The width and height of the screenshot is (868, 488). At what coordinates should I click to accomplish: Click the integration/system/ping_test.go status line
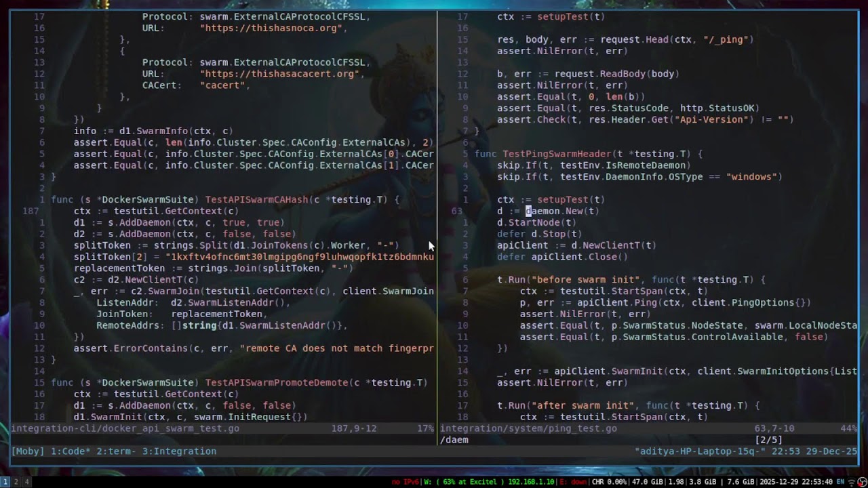coord(528,428)
